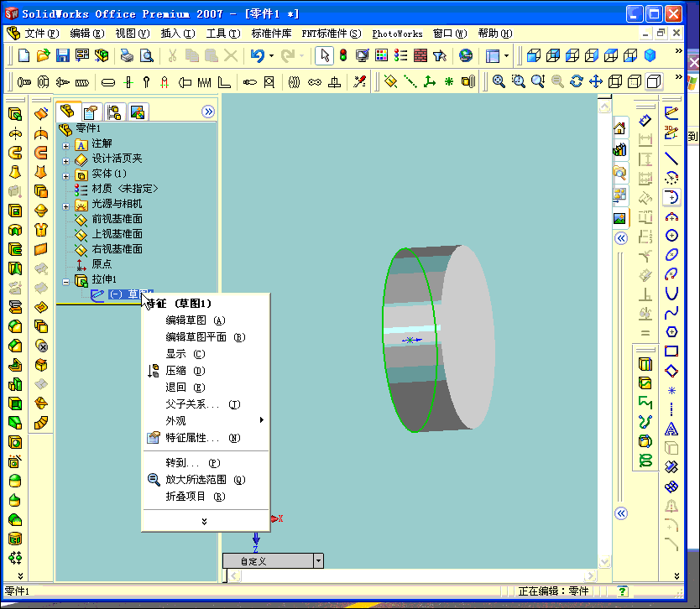Viewport: 700px width, 609px height.
Task: Click the Undo arrow icon
Action: [257, 55]
